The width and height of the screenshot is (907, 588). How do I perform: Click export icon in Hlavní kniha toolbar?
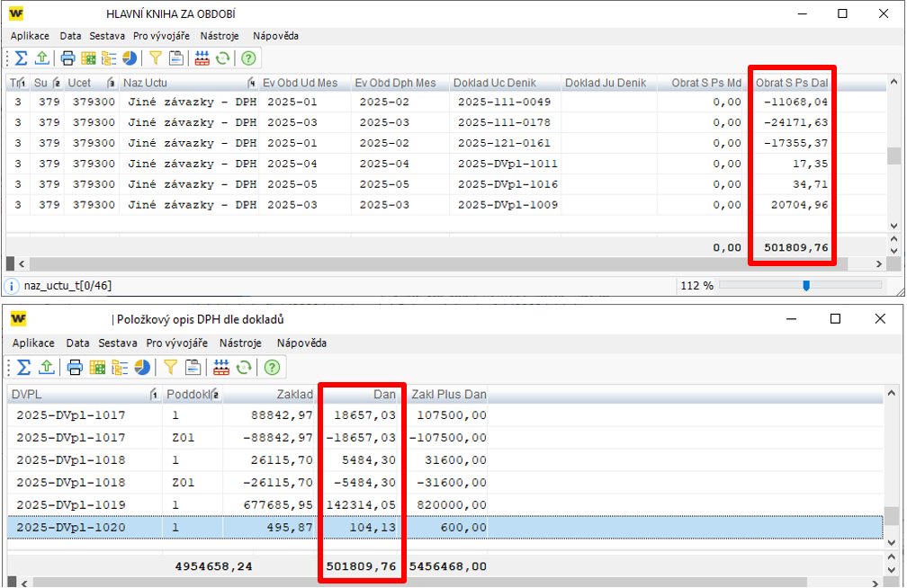click(42, 58)
